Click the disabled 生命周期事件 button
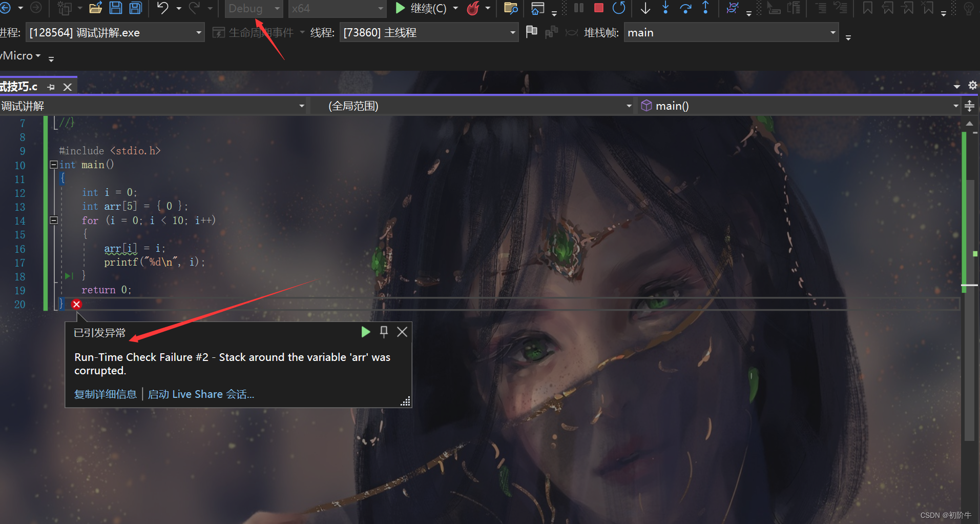980x524 pixels. 253,33
